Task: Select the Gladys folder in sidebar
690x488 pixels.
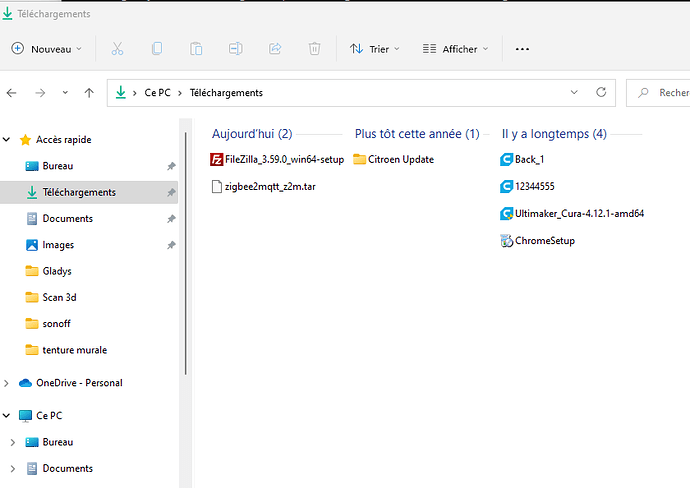Action: (57, 271)
